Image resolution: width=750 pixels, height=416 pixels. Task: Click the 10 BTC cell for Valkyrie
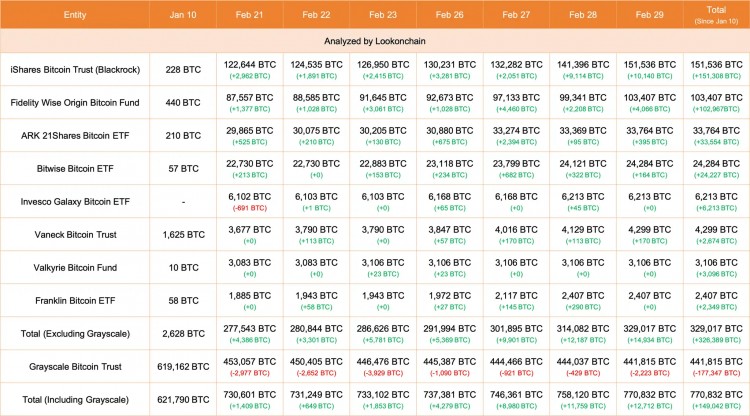point(183,267)
